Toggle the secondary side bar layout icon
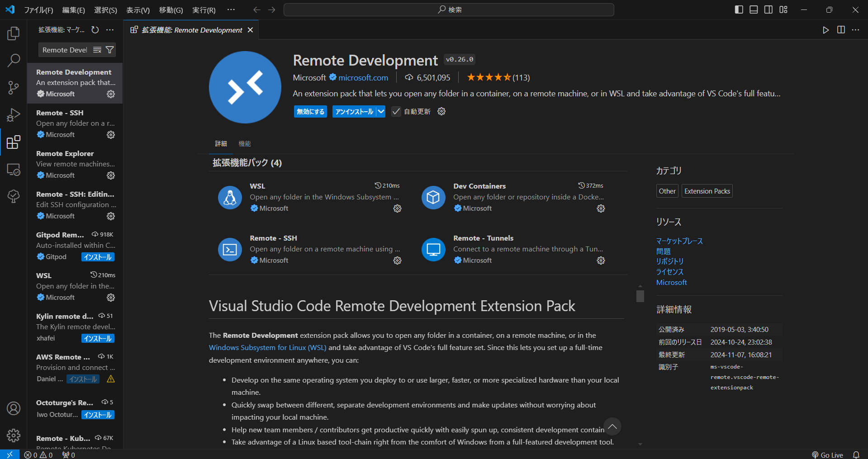The image size is (868, 459). click(x=768, y=9)
